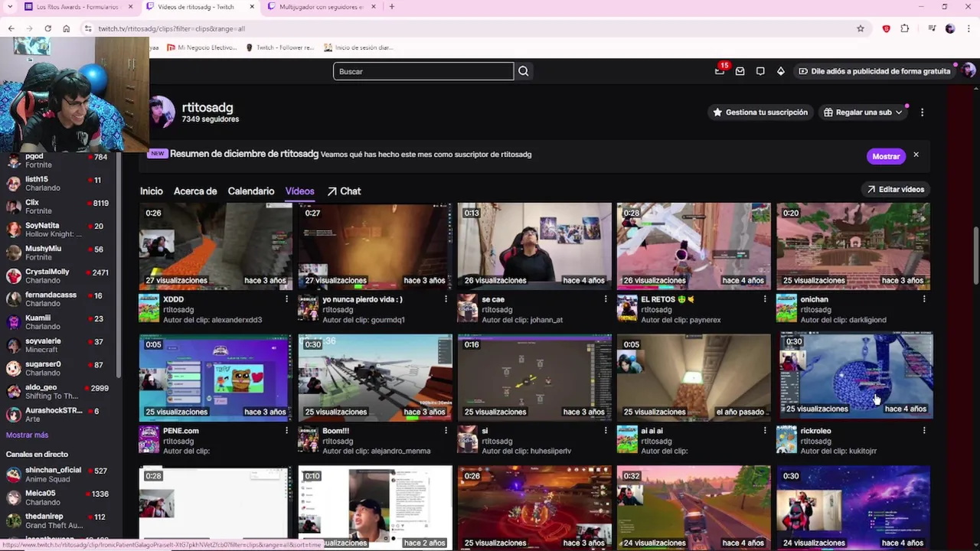Open options menu for Boom!!! clip
This screenshot has height=551, width=980.
pyautogui.click(x=446, y=431)
